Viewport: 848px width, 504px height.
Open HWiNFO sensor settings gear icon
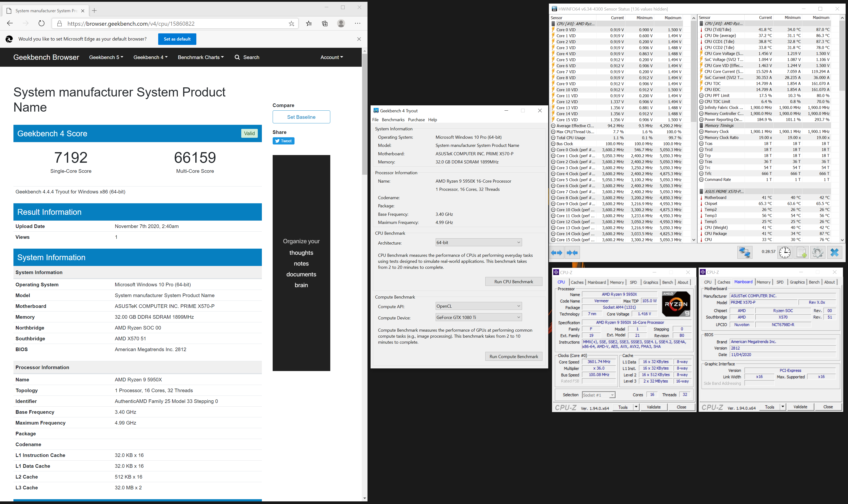point(818,252)
